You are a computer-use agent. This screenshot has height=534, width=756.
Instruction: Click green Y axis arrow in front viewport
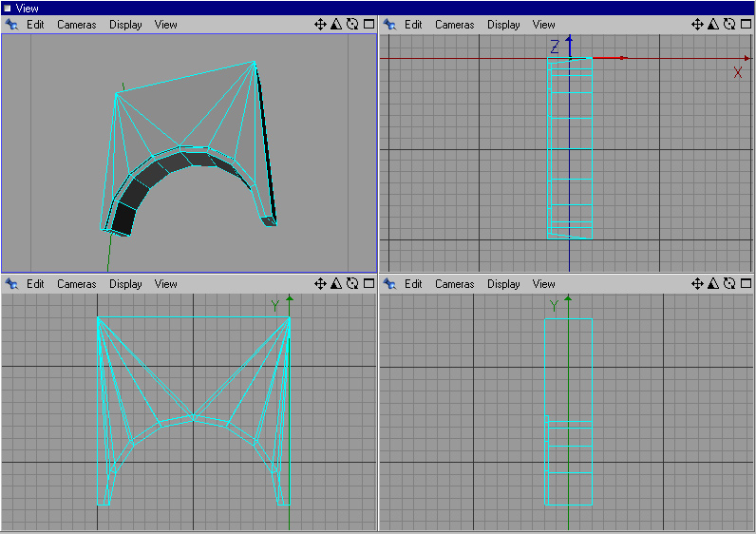pos(290,299)
